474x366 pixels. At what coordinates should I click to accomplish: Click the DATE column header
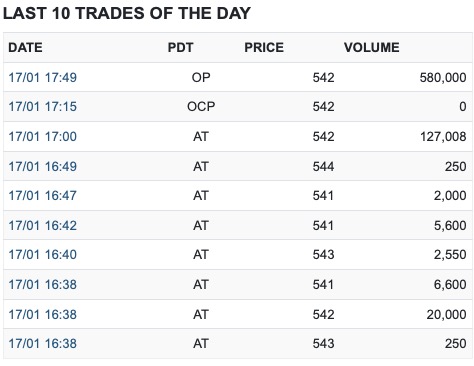click(25, 48)
